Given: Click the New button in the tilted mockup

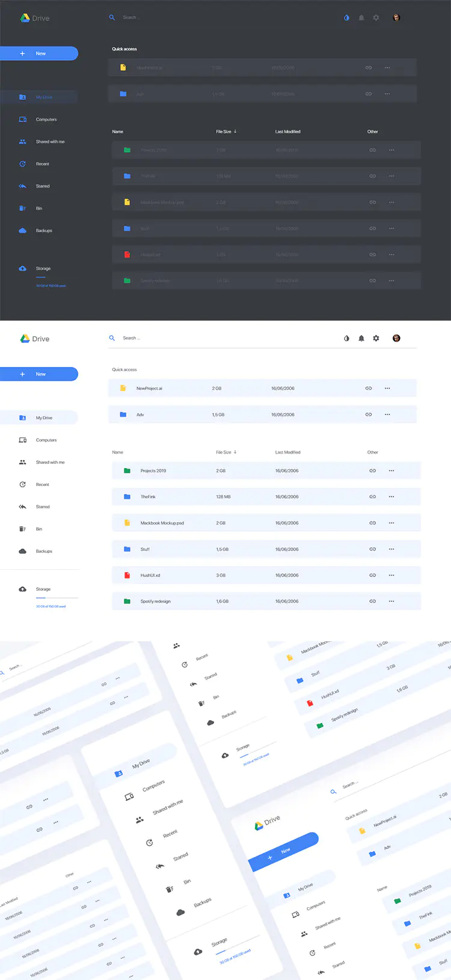Looking at the screenshot, I should point(284,851).
